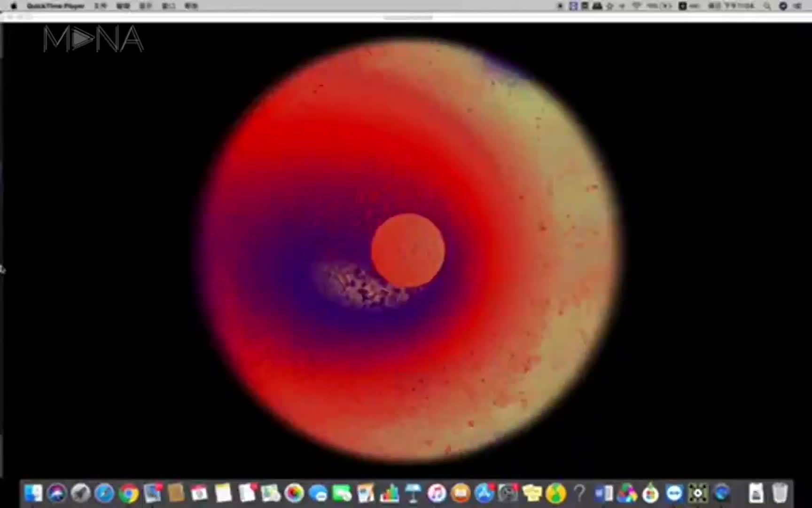Open blue Messages bubble icon
The width and height of the screenshot is (812, 508).
(318, 493)
